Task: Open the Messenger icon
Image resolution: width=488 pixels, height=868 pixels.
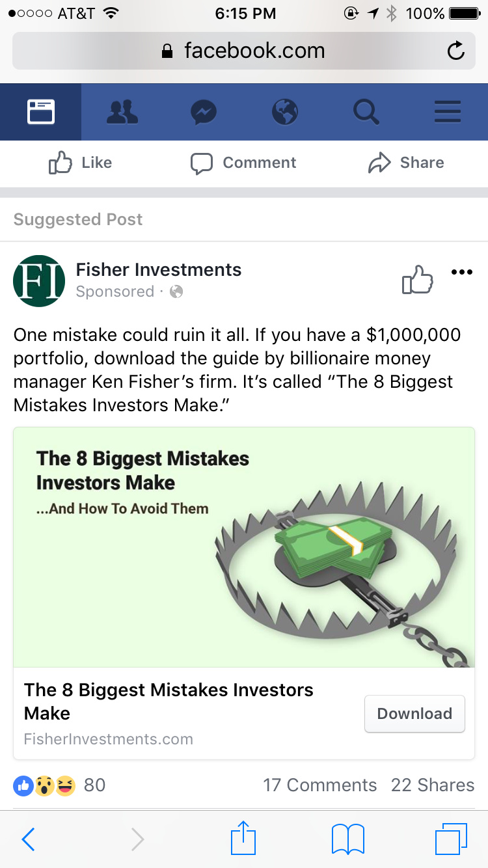Action: pyautogui.click(x=203, y=112)
